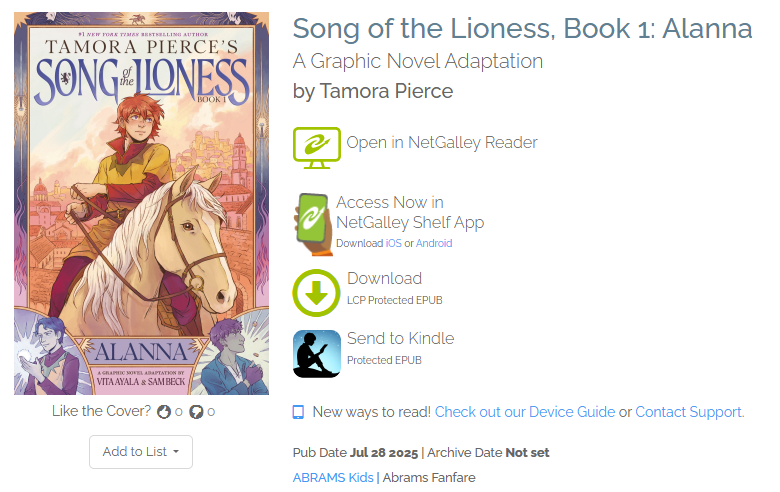Follow the Android download link
Screen dimensions: 780x492
(x=434, y=243)
